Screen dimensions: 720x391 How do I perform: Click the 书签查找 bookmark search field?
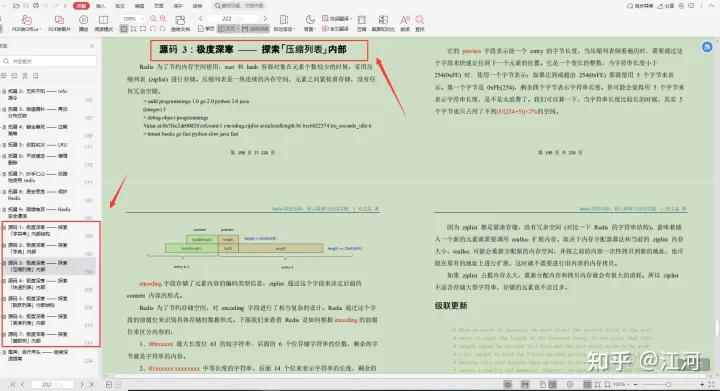pos(49,61)
